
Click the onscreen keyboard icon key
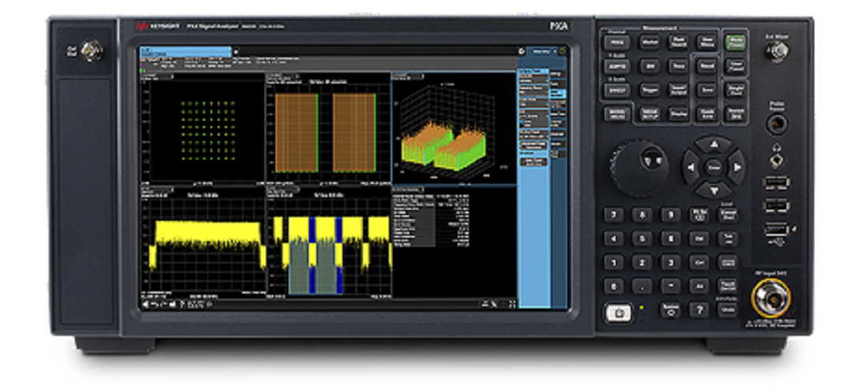coord(728,263)
